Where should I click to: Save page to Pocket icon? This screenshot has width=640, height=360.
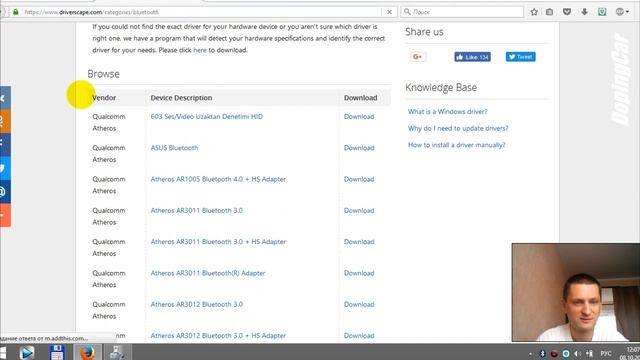click(567, 12)
